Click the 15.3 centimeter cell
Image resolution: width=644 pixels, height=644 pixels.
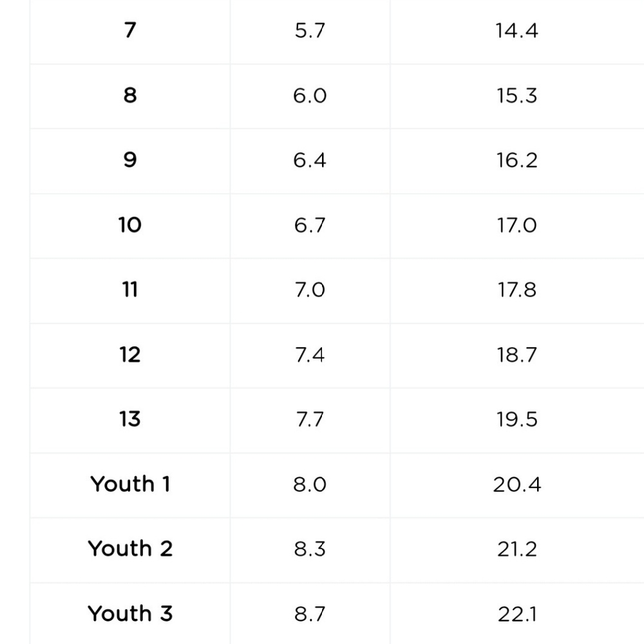tap(516, 96)
